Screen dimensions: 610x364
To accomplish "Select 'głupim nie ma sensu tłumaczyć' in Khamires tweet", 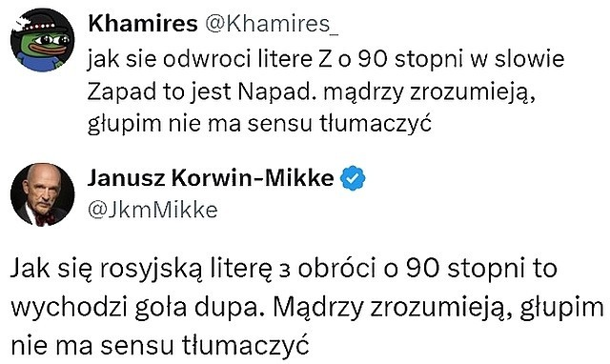I will pyautogui.click(x=259, y=124).
